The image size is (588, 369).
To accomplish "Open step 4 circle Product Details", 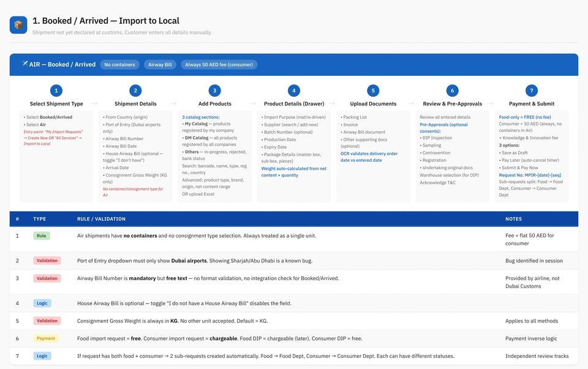I will [x=293, y=91].
